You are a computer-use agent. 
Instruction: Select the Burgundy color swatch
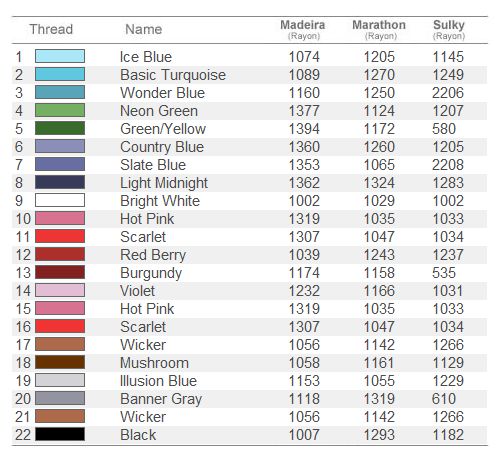(x=60, y=272)
